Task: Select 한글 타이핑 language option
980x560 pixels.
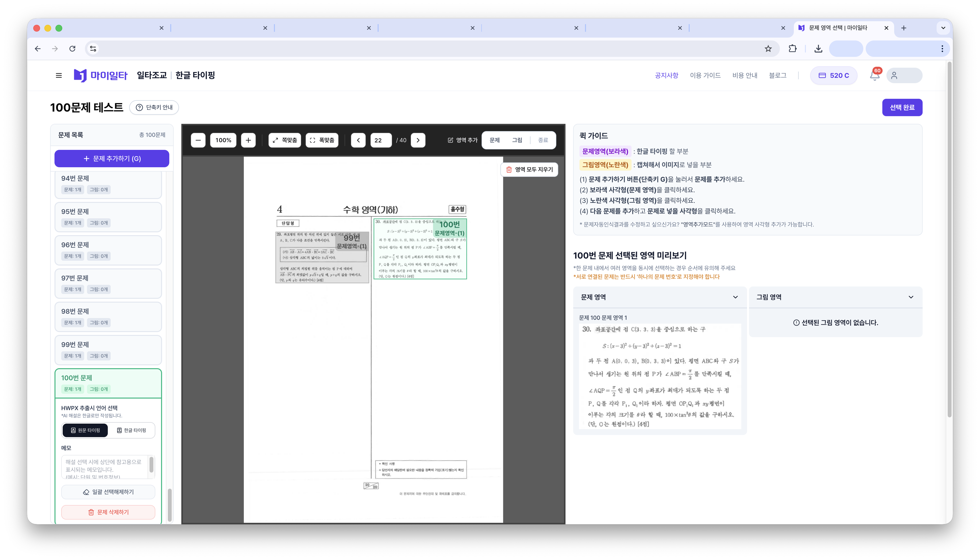Action: click(x=132, y=430)
